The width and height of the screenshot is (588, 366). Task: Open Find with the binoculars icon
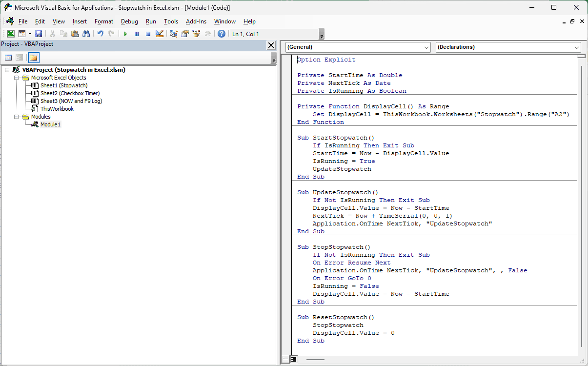[x=86, y=34]
